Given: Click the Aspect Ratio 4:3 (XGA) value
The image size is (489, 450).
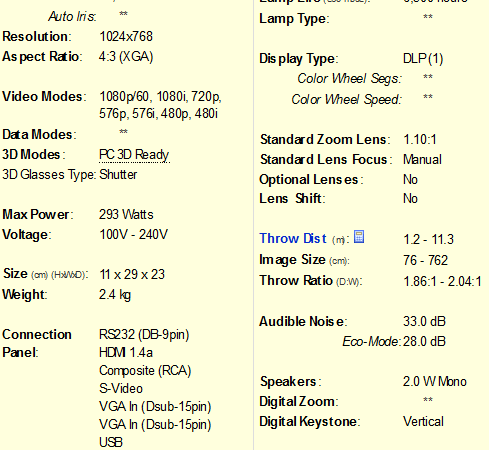Looking at the screenshot, I should 126,57.
